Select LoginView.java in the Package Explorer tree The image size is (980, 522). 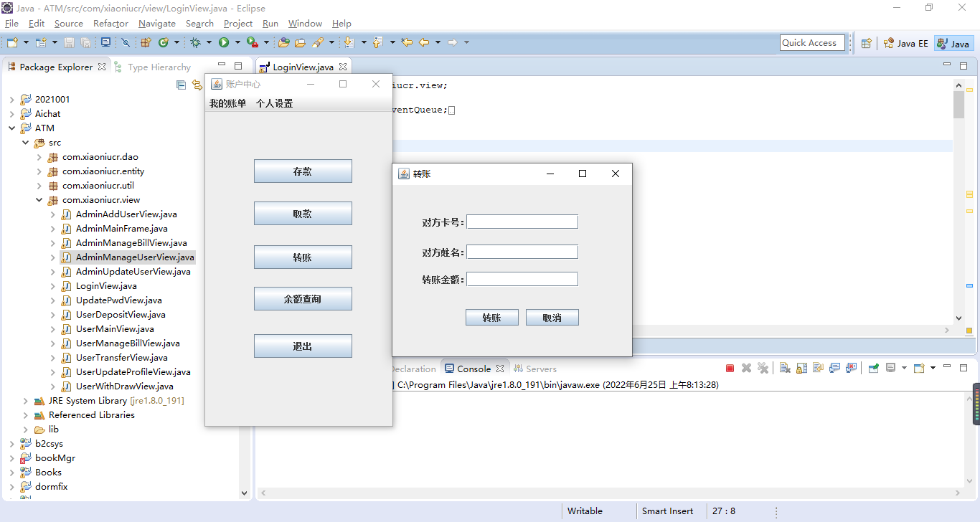point(105,286)
